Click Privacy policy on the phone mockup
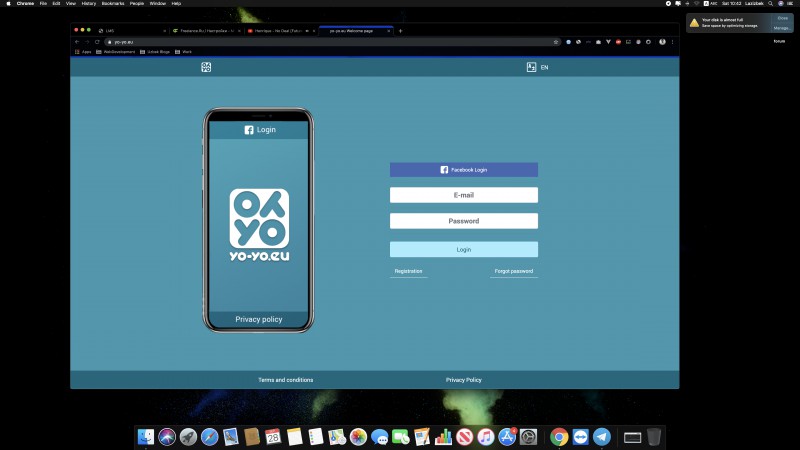 coord(259,319)
